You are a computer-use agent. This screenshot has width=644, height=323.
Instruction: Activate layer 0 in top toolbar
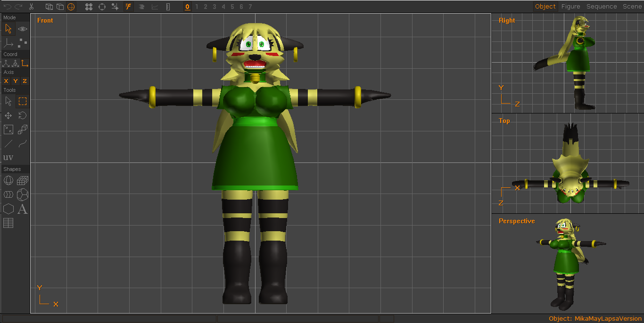pyautogui.click(x=187, y=7)
